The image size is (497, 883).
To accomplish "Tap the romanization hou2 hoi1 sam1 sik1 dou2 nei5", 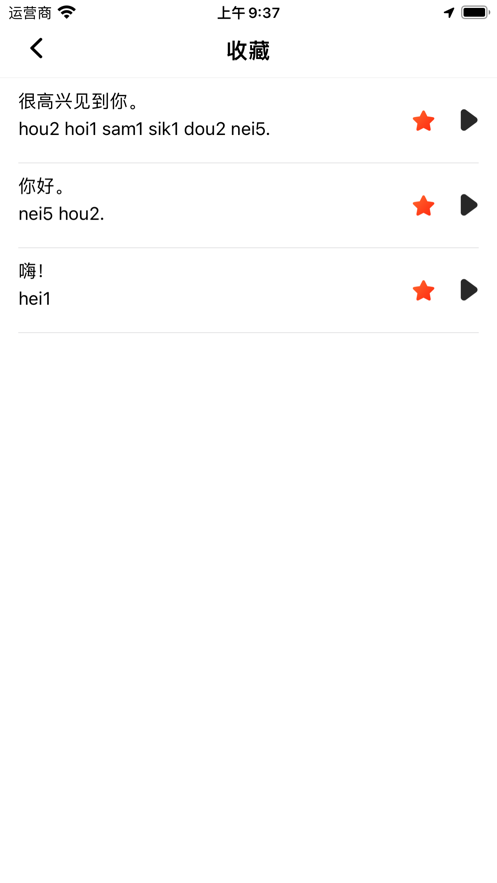I will point(145,130).
